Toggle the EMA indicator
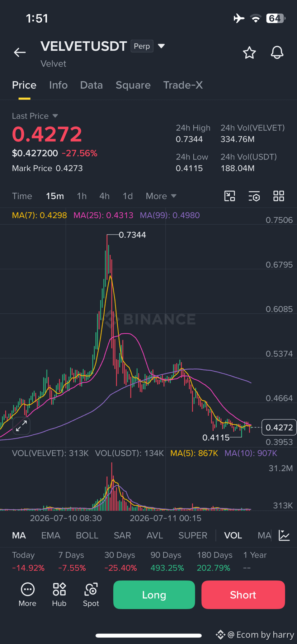The image size is (297, 644). pyautogui.click(x=51, y=536)
